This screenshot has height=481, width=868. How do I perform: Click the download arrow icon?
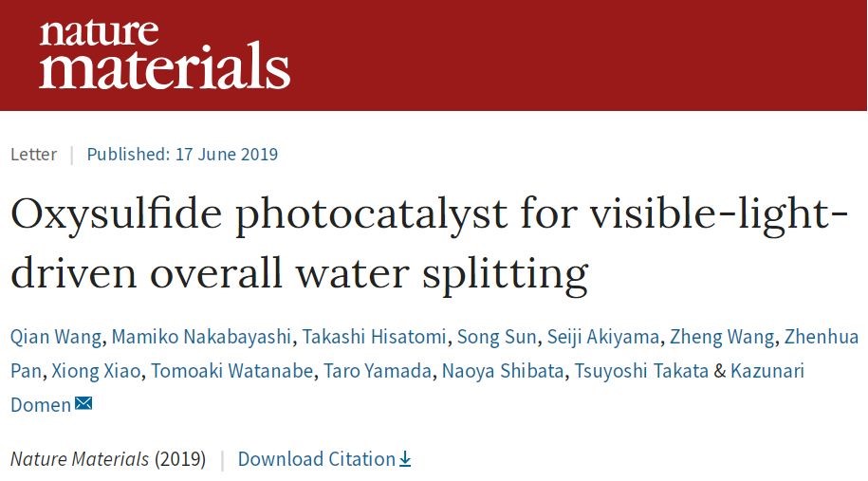(x=405, y=459)
